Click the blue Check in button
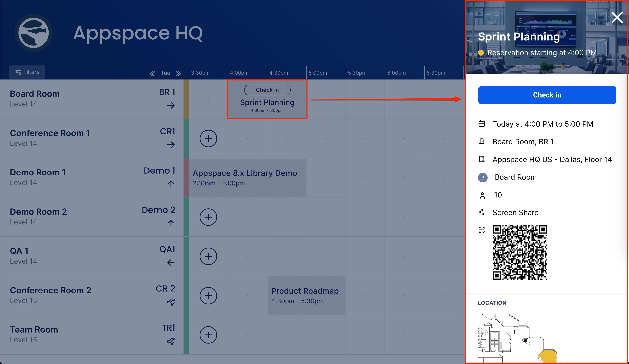This screenshot has height=364, width=629. 547,95
